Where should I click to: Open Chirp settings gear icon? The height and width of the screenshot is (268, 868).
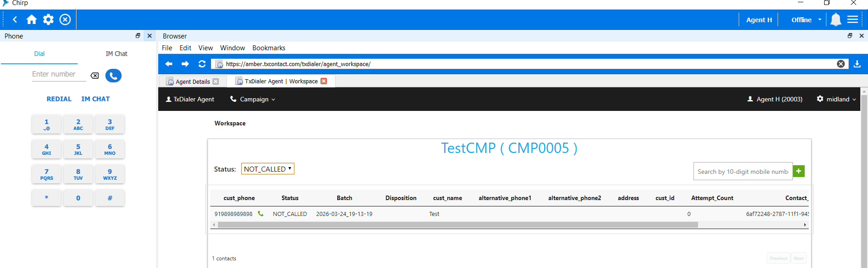tap(48, 19)
